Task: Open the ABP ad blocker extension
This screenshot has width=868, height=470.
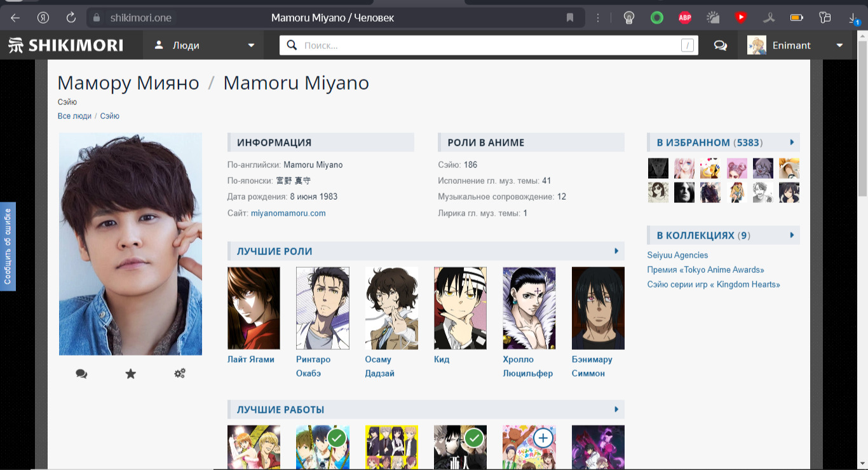Action: point(684,18)
